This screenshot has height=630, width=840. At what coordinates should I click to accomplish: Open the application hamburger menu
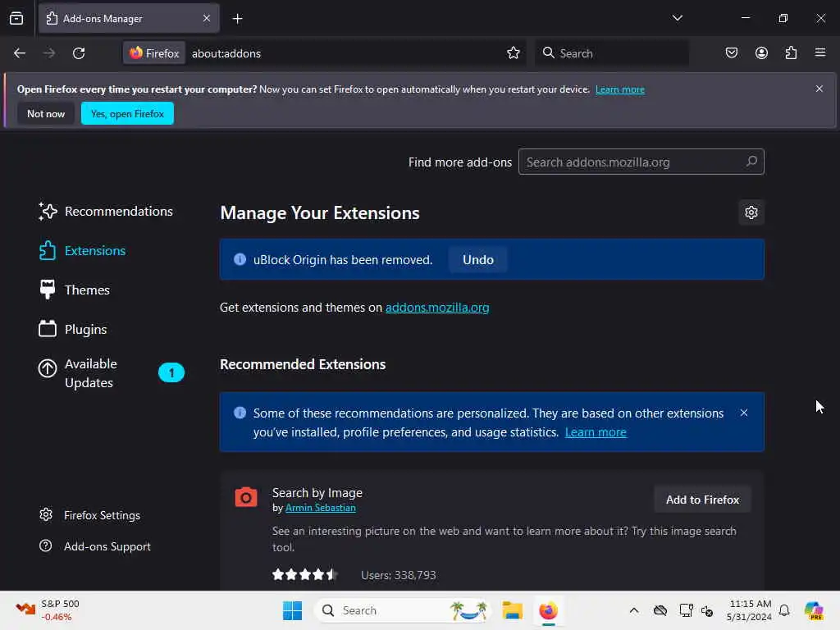[820, 52]
